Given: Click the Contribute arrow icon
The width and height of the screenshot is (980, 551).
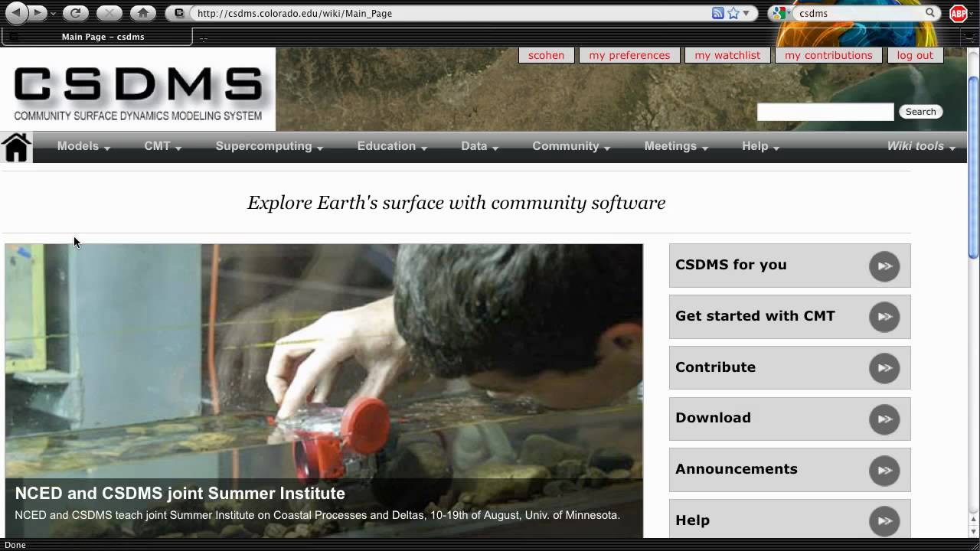Looking at the screenshot, I should [x=884, y=368].
